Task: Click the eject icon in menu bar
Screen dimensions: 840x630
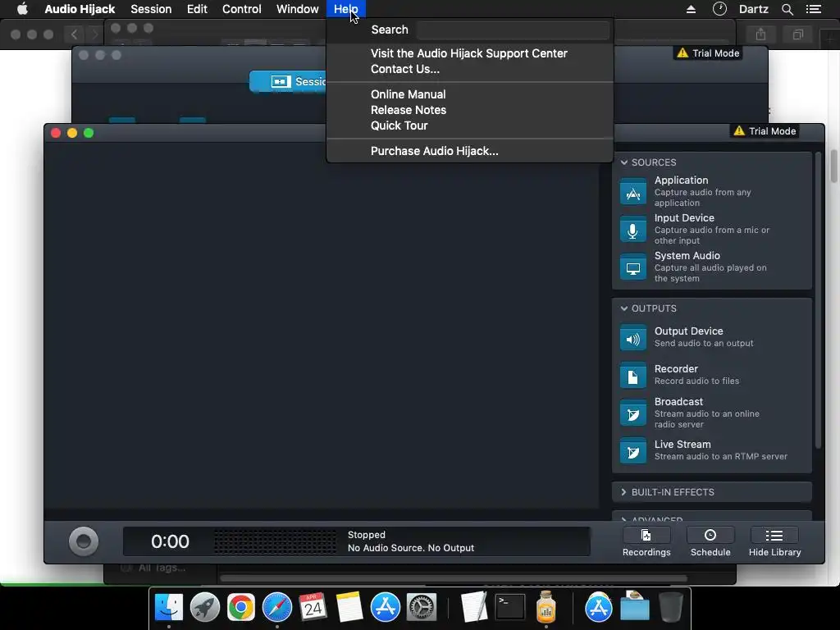Action: [x=691, y=9]
